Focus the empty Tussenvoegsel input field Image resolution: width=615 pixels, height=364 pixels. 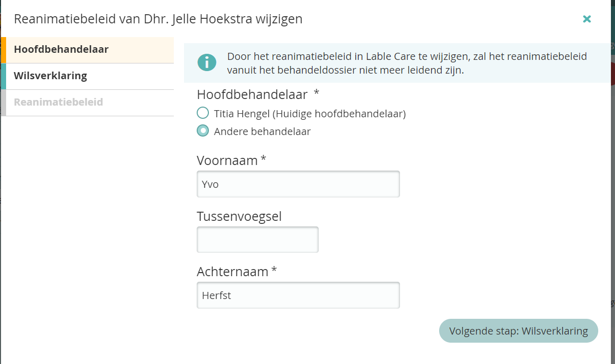257,240
